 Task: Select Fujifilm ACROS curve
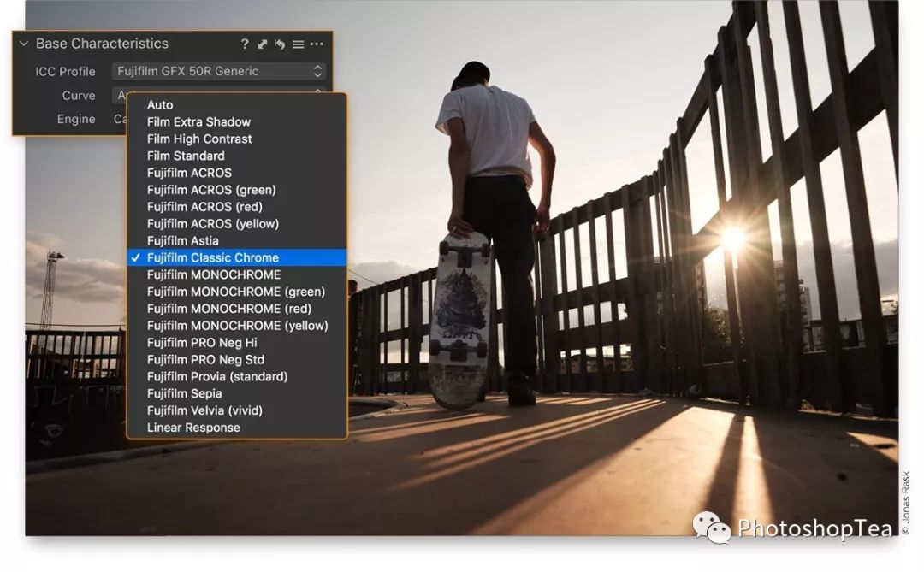[x=237, y=174]
